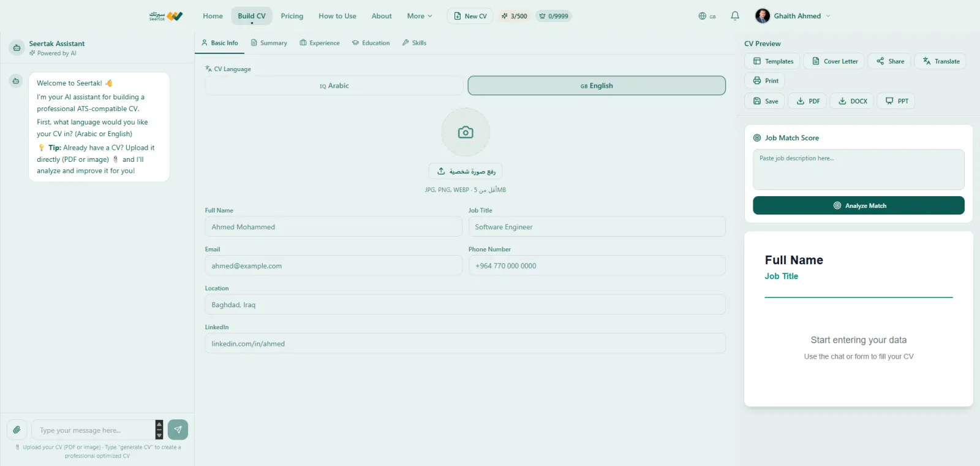Open the 0/9999 crown quota badge
The image size is (980, 466).
tap(554, 16)
